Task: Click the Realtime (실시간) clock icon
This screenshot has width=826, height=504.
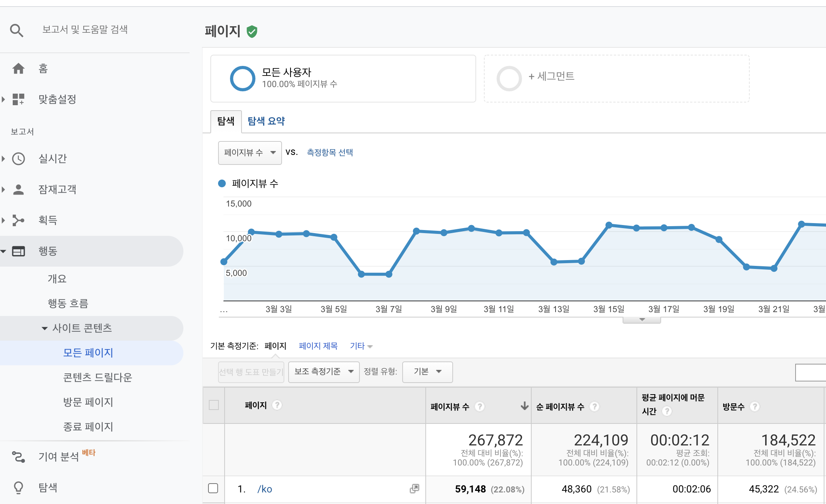Action: (18, 159)
